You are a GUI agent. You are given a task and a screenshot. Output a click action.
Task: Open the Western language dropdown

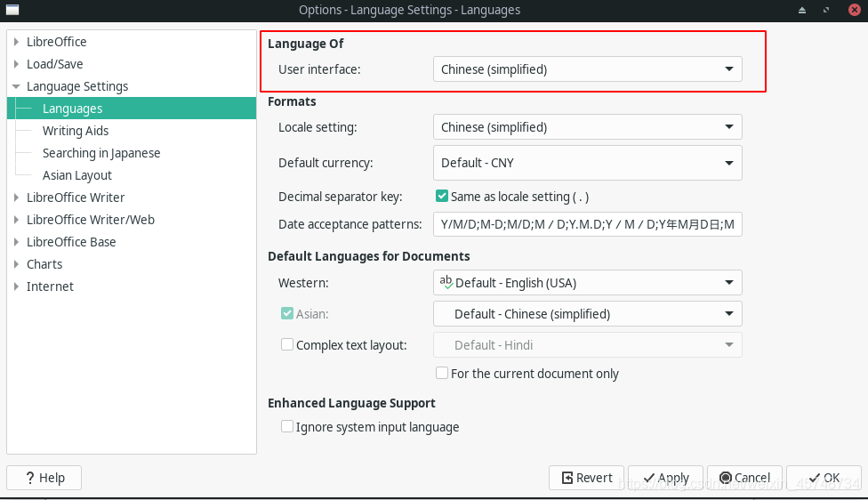pyautogui.click(x=587, y=283)
